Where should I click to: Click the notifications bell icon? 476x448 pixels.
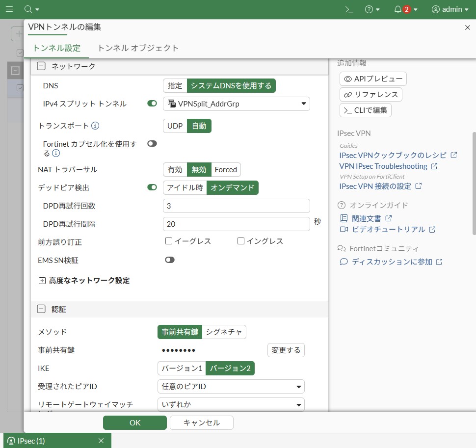398,9
